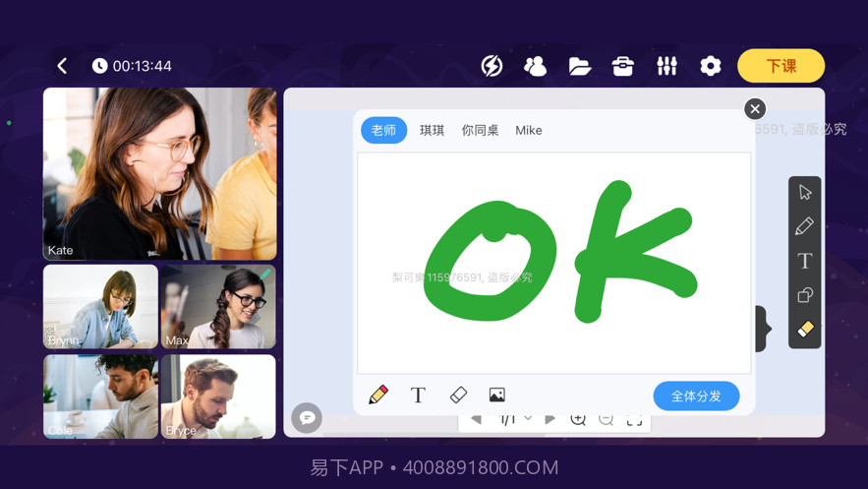Screen dimensions: 868x489
Task: Collapse the right toolbar with arrow handle
Action: point(763,329)
